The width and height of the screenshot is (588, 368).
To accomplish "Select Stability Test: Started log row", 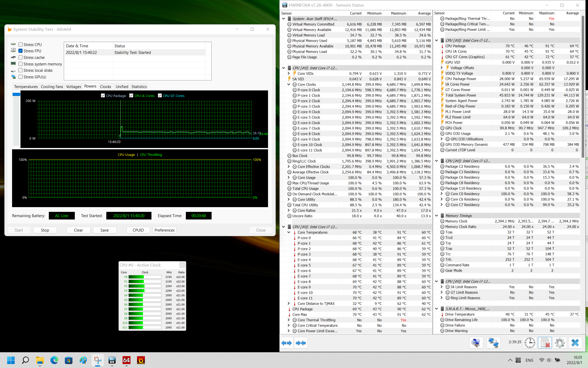I will click(x=135, y=52).
